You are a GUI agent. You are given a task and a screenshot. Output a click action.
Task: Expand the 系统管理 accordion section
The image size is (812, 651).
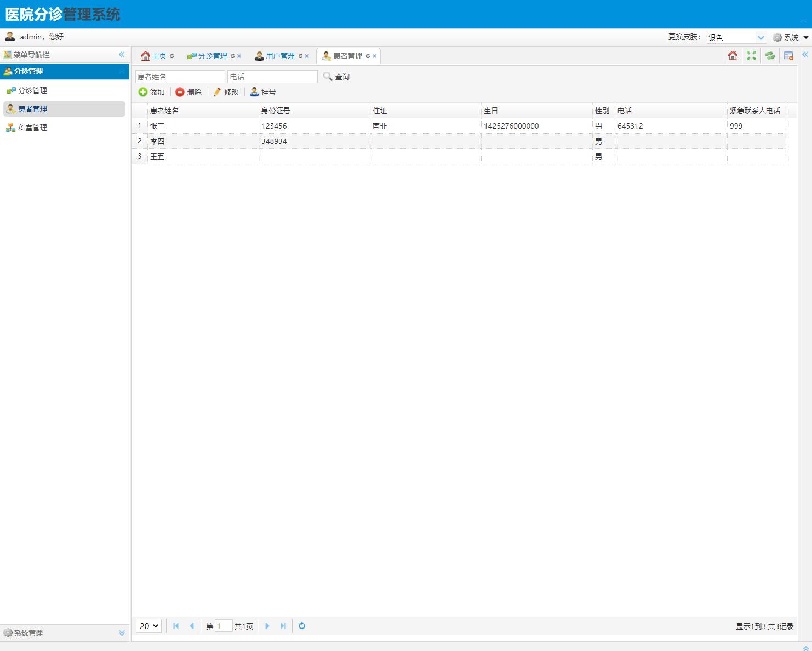click(122, 633)
